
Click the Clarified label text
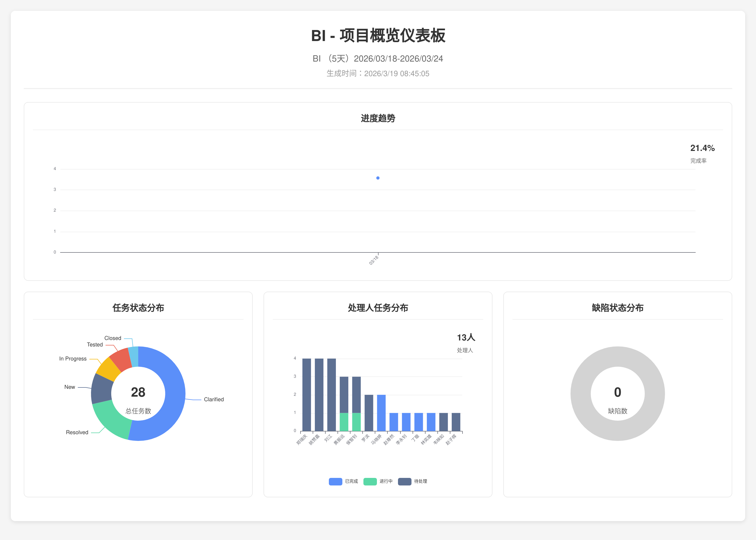[x=214, y=399]
